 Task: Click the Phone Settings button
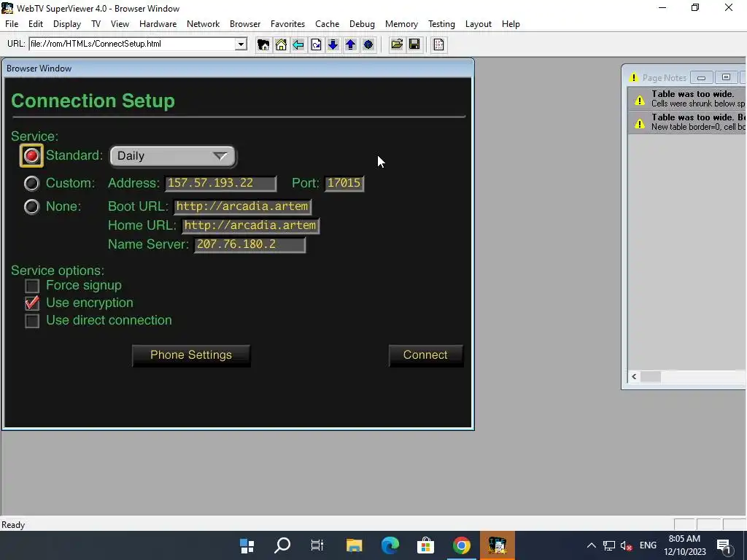click(x=191, y=355)
